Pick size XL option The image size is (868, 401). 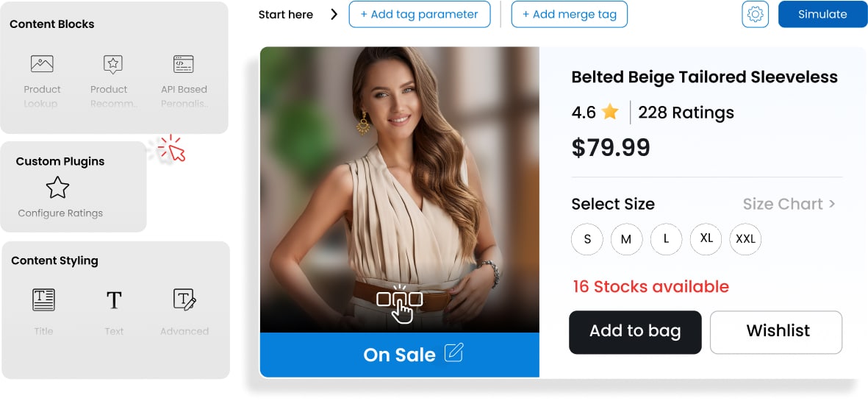[x=706, y=239]
